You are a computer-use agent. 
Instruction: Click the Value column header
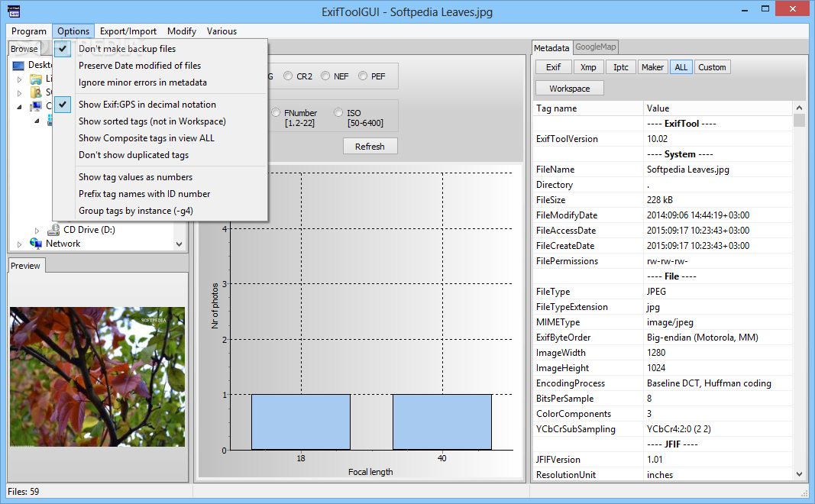pos(718,108)
